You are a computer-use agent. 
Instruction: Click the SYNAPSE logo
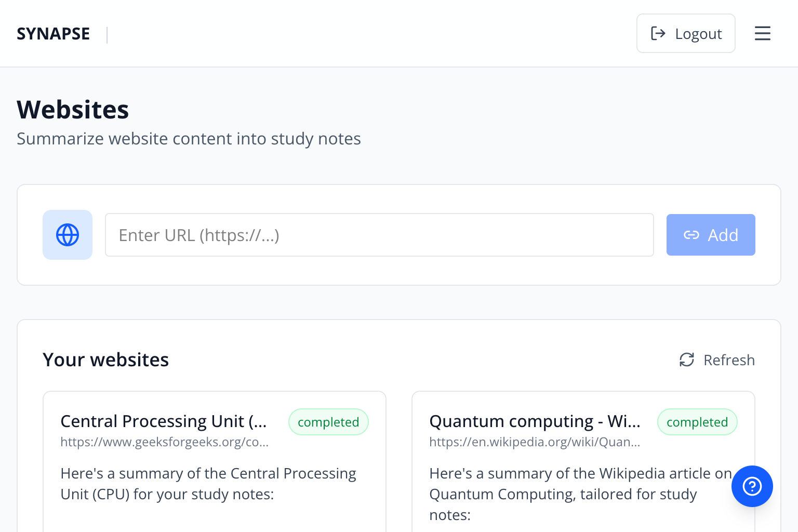click(53, 34)
